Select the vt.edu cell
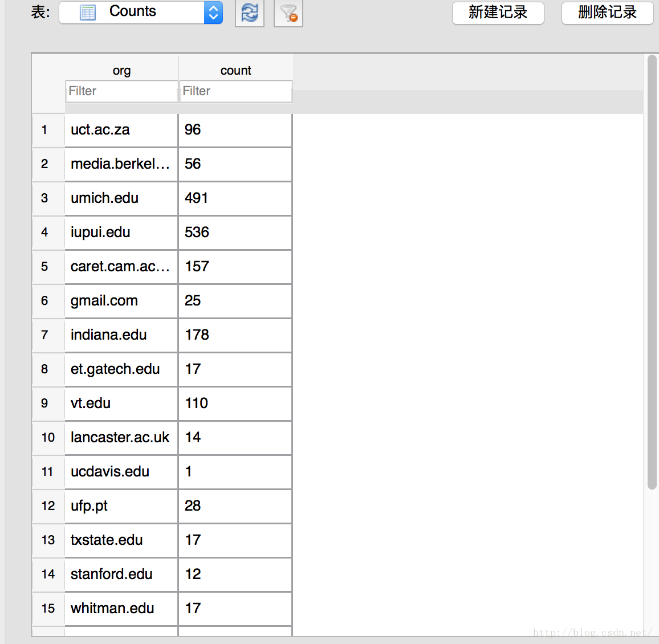Screen dimensions: 659x644 pos(121,403)
